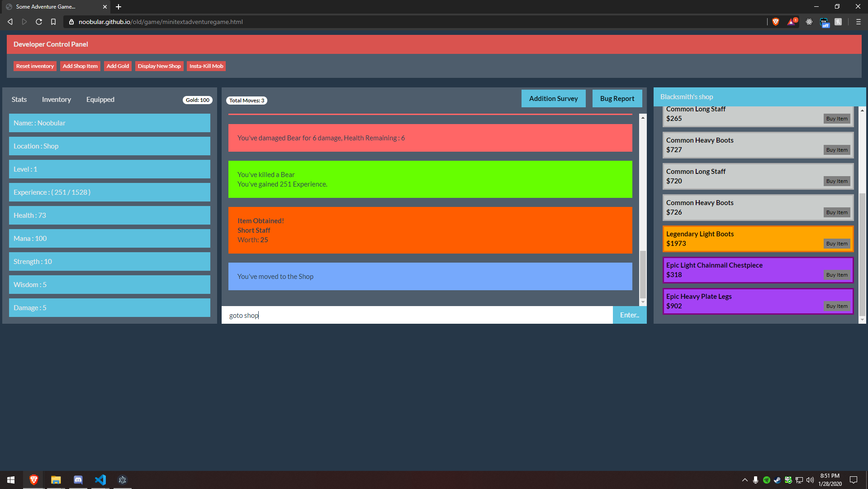Click the Insta-Kill Mob button

(x=206, y=66)
